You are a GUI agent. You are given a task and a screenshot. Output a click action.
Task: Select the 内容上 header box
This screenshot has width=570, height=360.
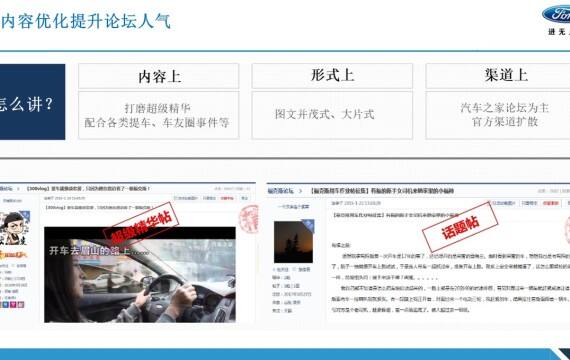159,76
